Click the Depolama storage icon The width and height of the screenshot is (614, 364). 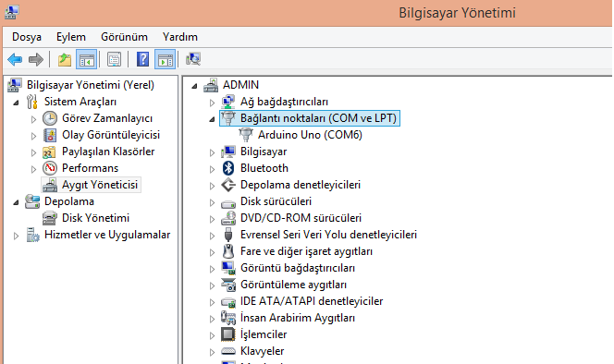click(x=32, y=201)
